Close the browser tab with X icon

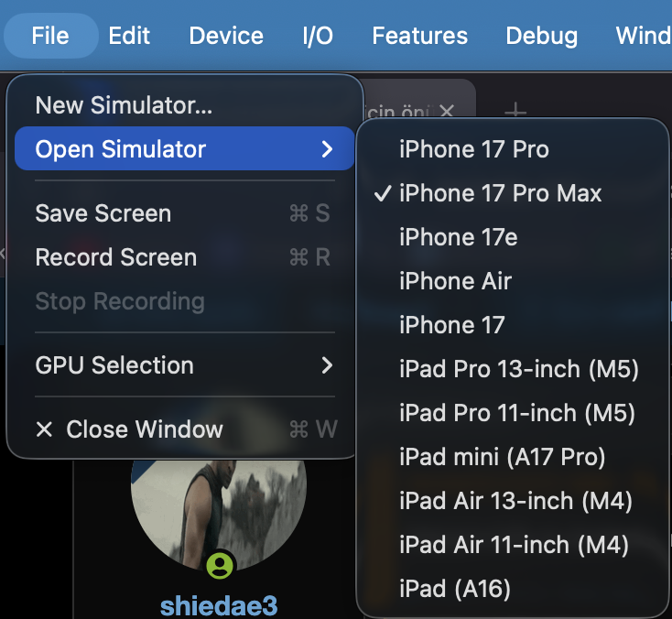(447, 112)
